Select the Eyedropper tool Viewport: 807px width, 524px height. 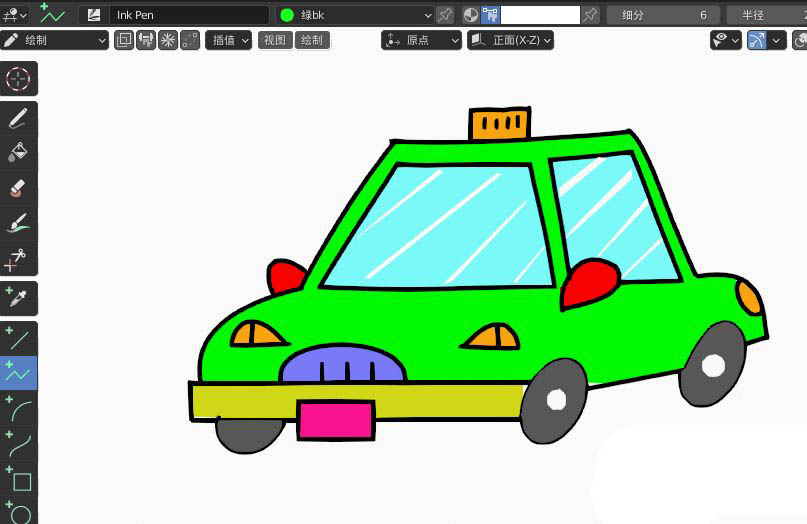pos(19,298)
